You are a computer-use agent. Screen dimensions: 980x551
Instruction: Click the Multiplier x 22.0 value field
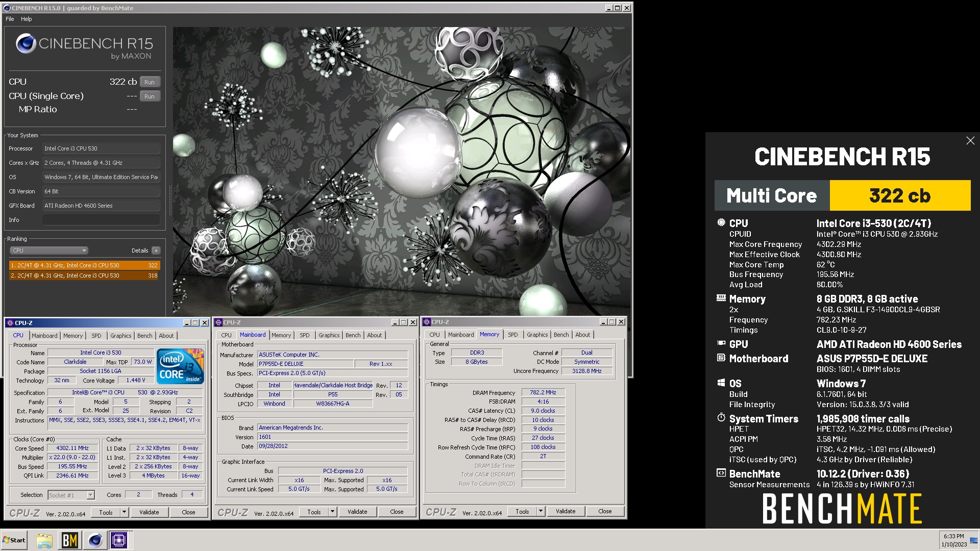(x=72, y=458)
